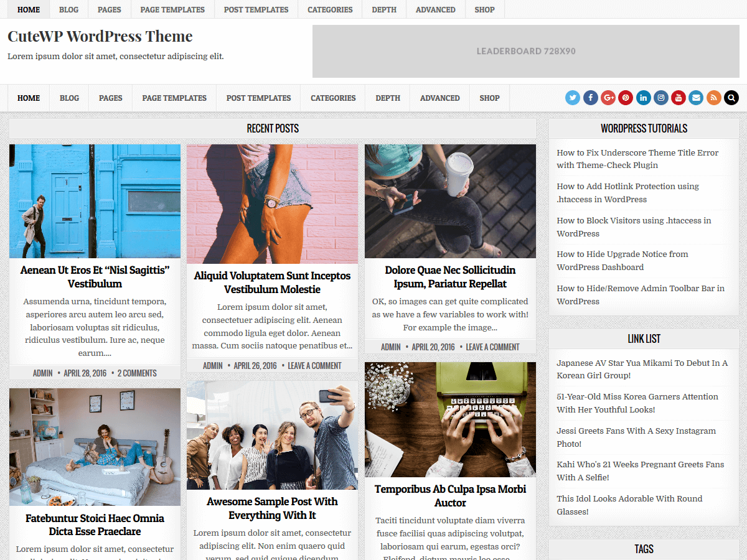Open the Email contact icon
This screenshot has width=747, height=560.
[x=695, y=98]
